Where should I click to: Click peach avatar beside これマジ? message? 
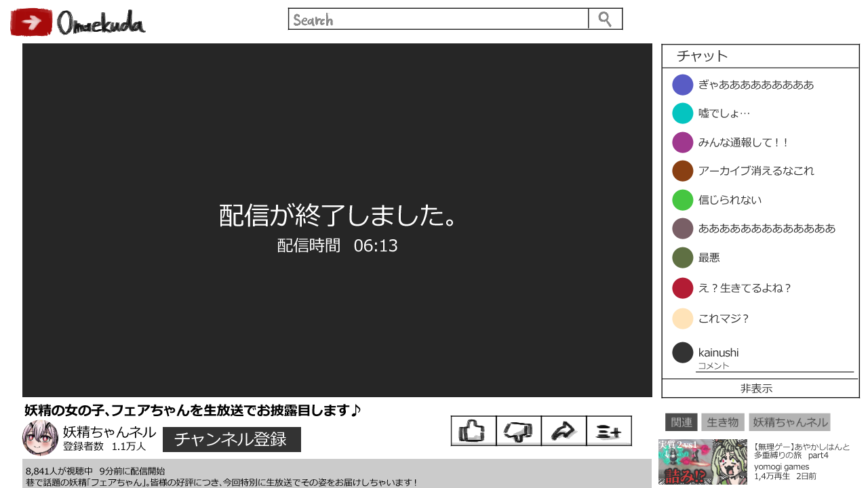click(x=683, y=319)
